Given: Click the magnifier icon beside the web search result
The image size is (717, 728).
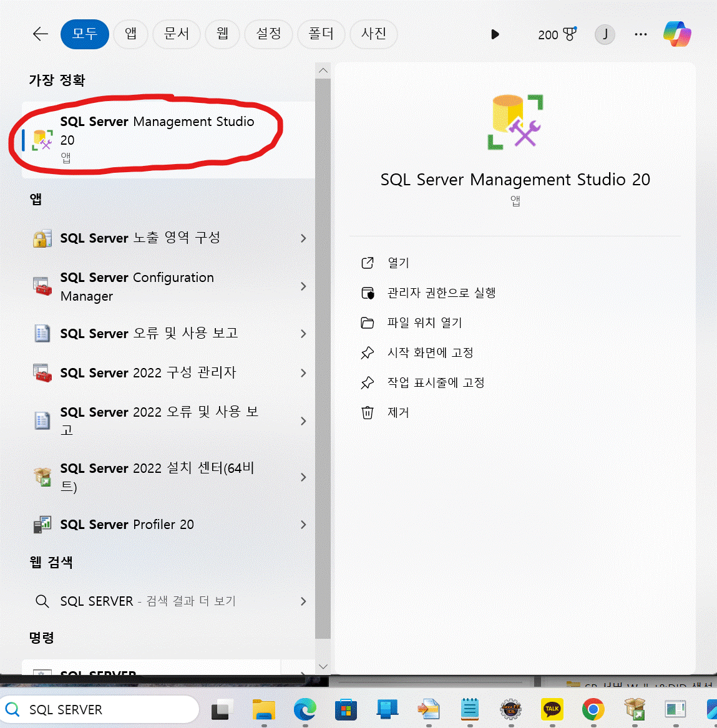Looking at the screenshot, I should (x=42, y=601).
